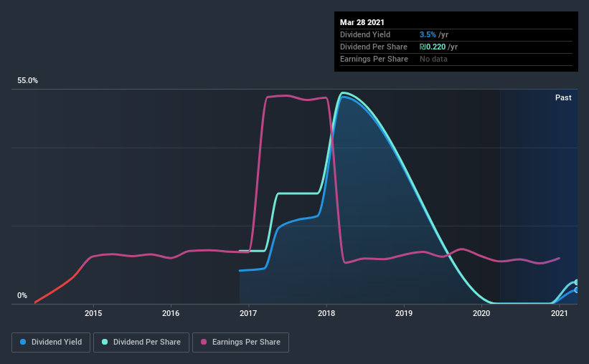Click the pink Earnings Per Share legend dot
589x364 pixels.
coord(204,342)
